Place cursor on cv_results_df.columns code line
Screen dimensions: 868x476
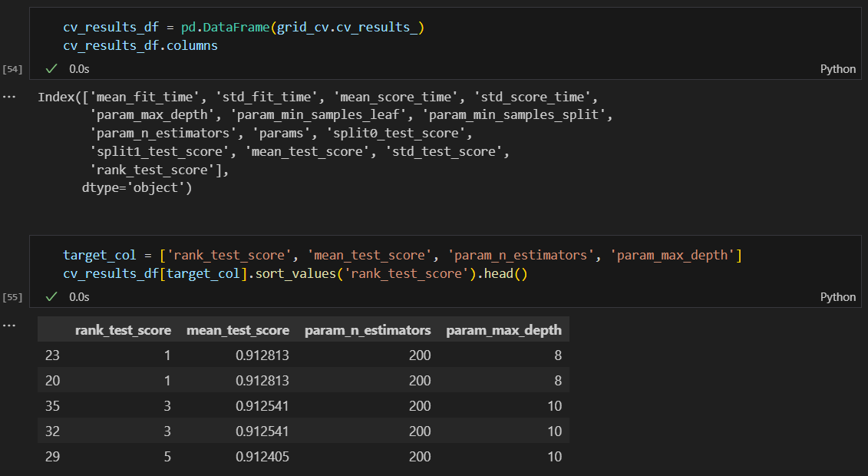pos(140,45)
